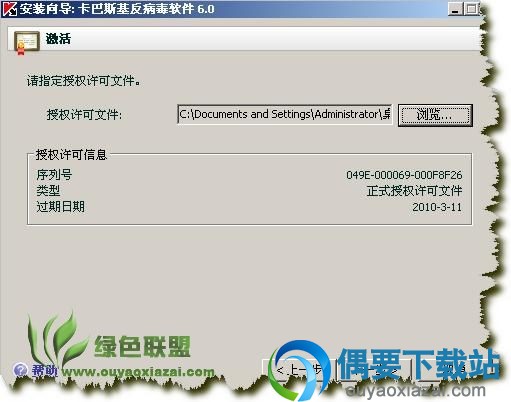Click the 正式授权许可文件 license type value
The width and height of the screenshot is (511, 402).
point(414,191)
